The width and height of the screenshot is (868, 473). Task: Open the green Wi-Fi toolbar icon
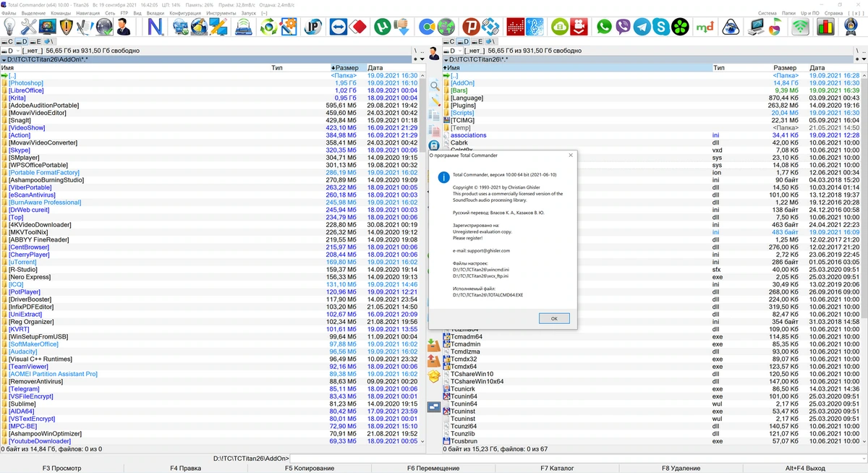[800, 27]
